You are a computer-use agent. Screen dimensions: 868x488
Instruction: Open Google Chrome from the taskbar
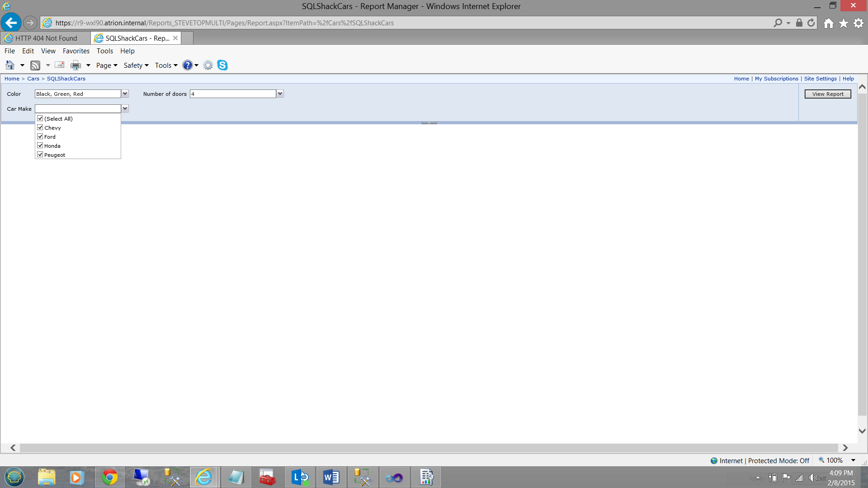[x=109, y=477]
